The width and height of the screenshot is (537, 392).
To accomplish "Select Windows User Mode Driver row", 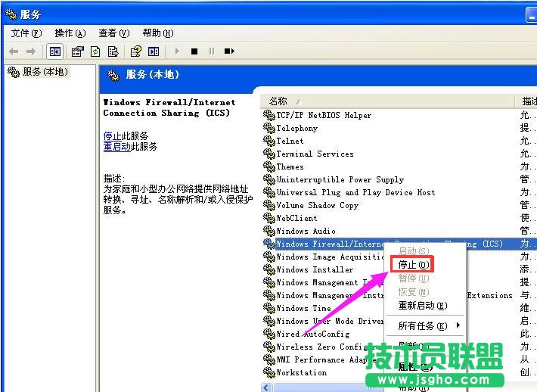I will (x=331, y=321).
